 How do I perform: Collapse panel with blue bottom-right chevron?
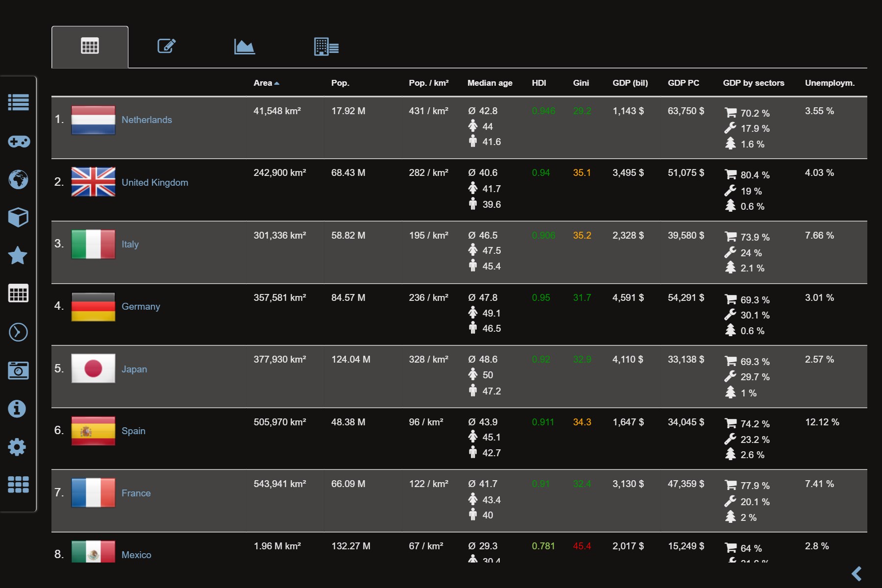[x=857, y=573]
